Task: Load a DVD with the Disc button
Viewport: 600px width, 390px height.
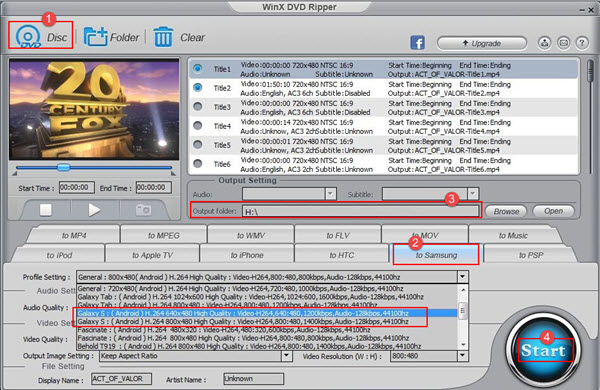Action: pyautogui.click(x=41, y=36)
